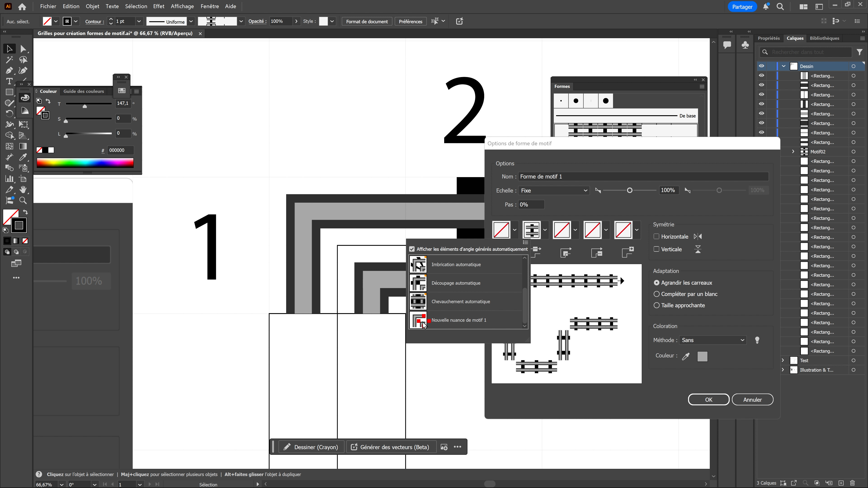This screenshot has height=488, width=868.
Task: Open the Objet menu
Action: tap(92, 6)
